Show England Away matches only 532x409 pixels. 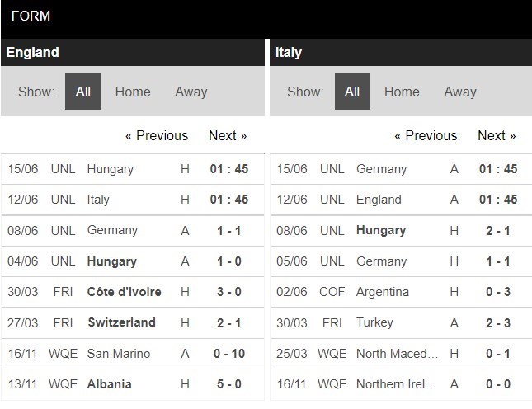(191, 92)
